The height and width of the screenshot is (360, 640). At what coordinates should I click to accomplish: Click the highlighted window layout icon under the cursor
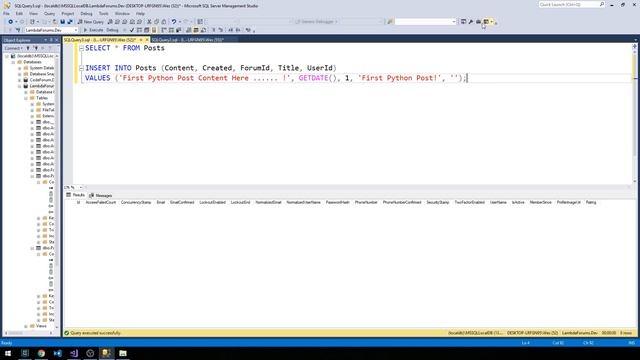[486, 22]
